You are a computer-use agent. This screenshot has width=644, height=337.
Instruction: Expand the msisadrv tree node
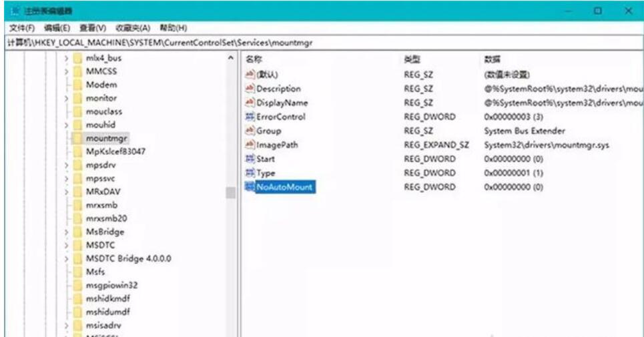tap(66, 326)
